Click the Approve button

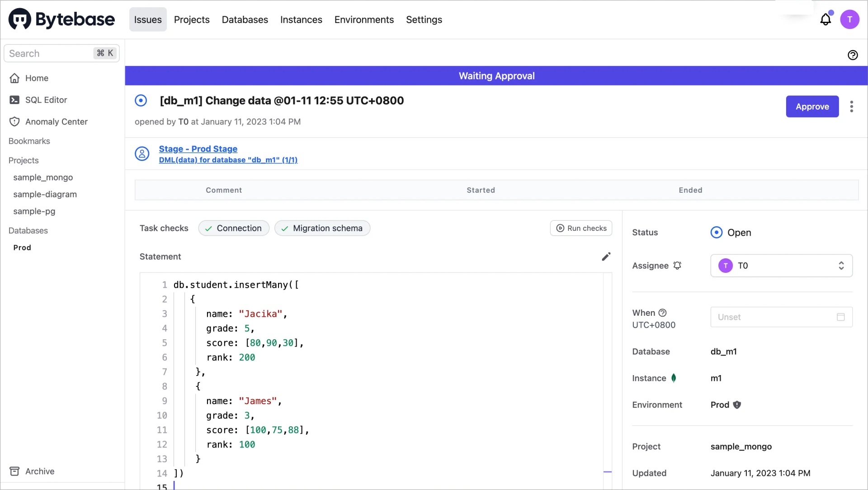pyautogui.click(x=812, y=106)
